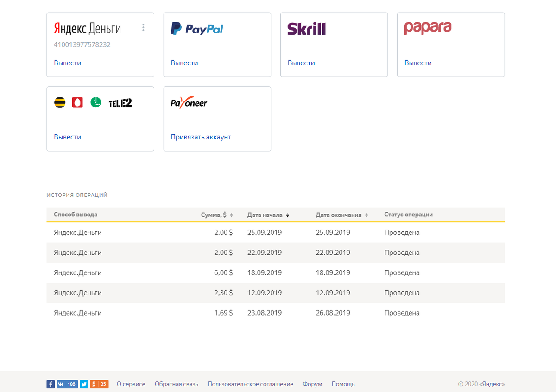The height and width of the screenshot is (392, 556).
Task: Click the Yandex Money logo
Action: pyautogui.click(x=88, y=29)
